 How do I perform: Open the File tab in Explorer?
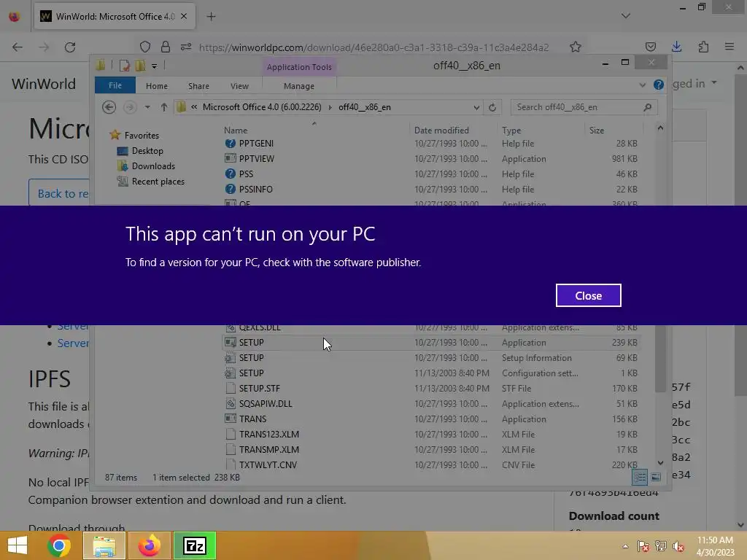coord(115,85)
